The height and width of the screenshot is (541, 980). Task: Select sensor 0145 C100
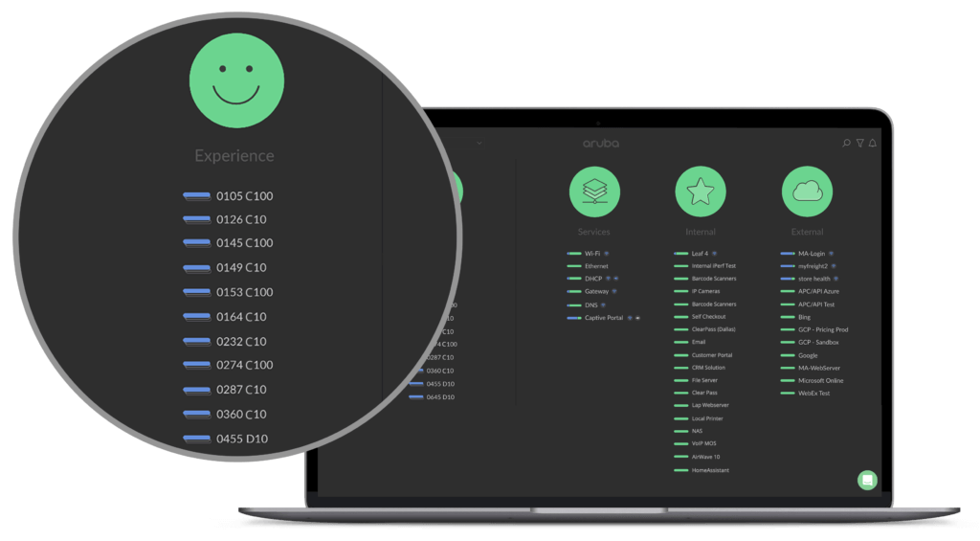pos(228,242)
